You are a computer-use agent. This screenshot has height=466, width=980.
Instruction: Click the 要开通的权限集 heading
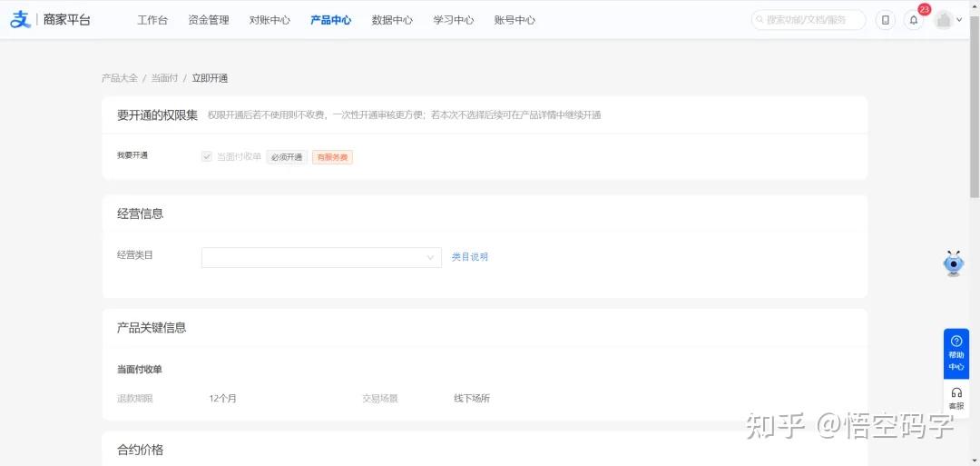coord(158,115)
